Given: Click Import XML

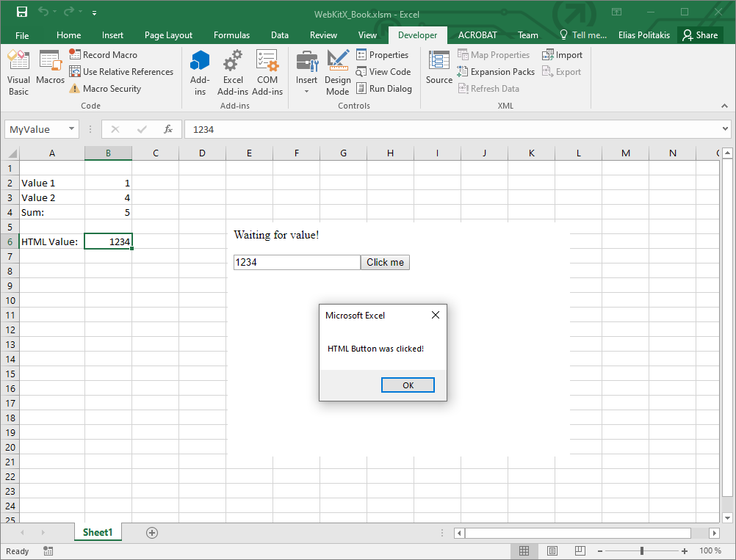Looking at the screenshot, I should pyautogui.click(x=562, y=54).
